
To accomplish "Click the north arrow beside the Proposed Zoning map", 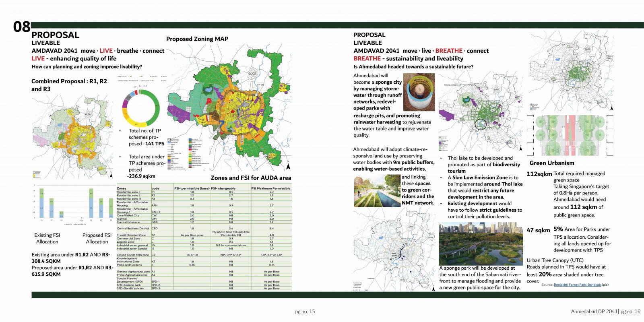I will pyautogui.click(x=288, y=166).
